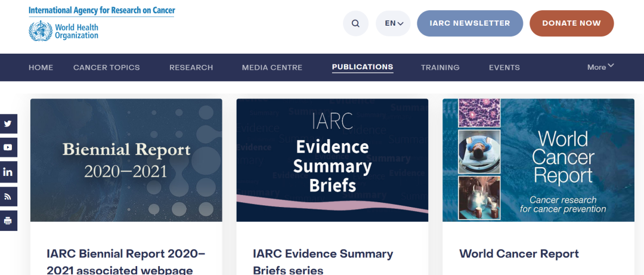Open the YouTube sidebar icon
Image resolution: width=644 pixels, height=275 pixels.
pyautogui.click(x=8, y=147)
